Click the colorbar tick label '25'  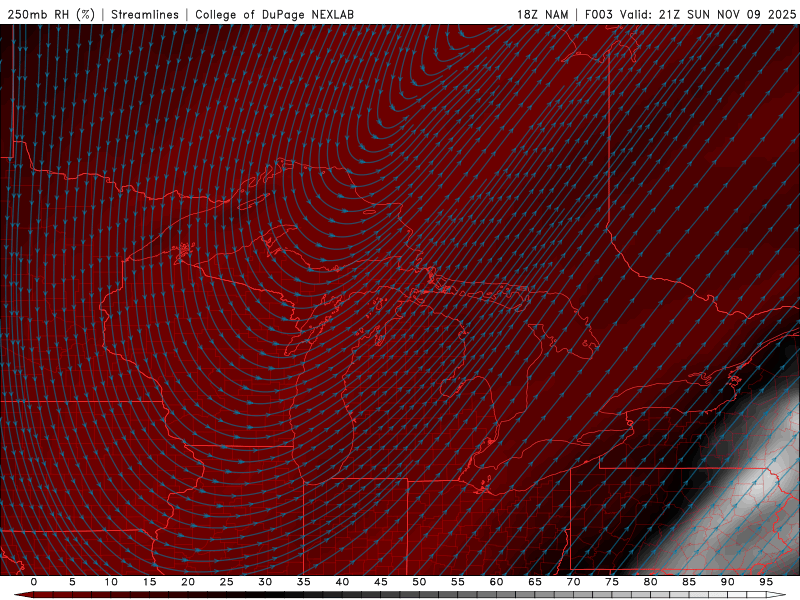[227, 582]
